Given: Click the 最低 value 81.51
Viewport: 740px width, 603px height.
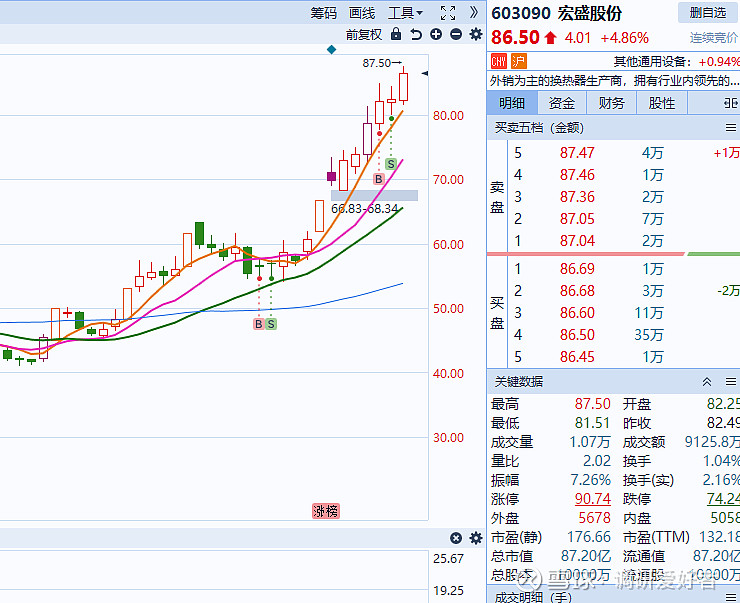Looking at the screenshot, I should (x=593, y=423).
